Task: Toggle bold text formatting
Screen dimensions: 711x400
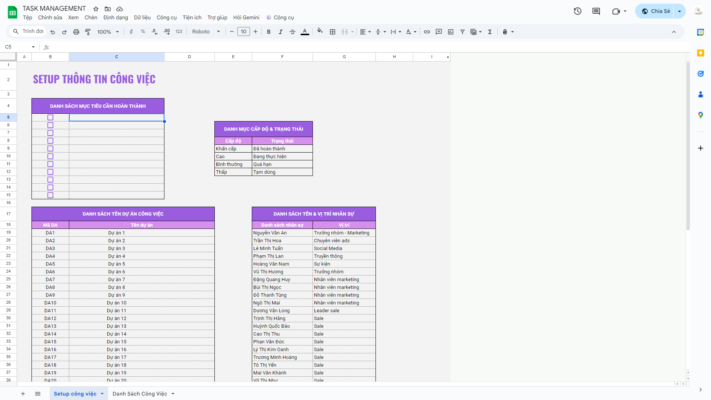Action: [268, 32]
